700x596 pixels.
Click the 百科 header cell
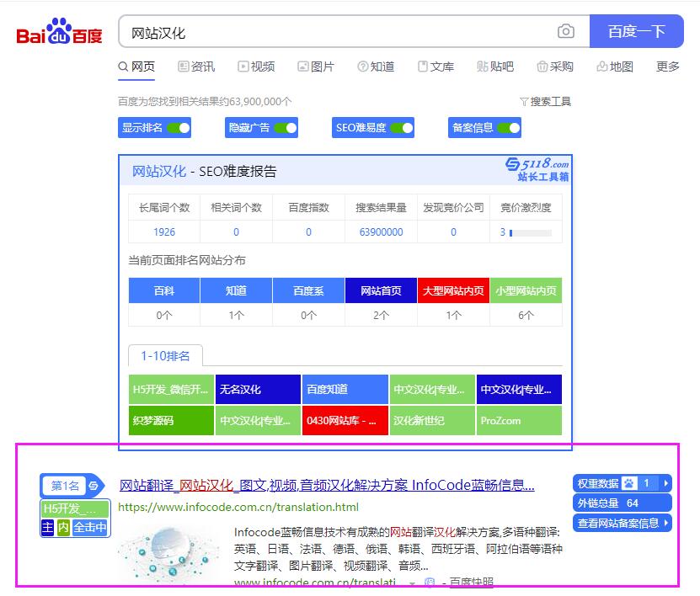[x=164, y=291]
